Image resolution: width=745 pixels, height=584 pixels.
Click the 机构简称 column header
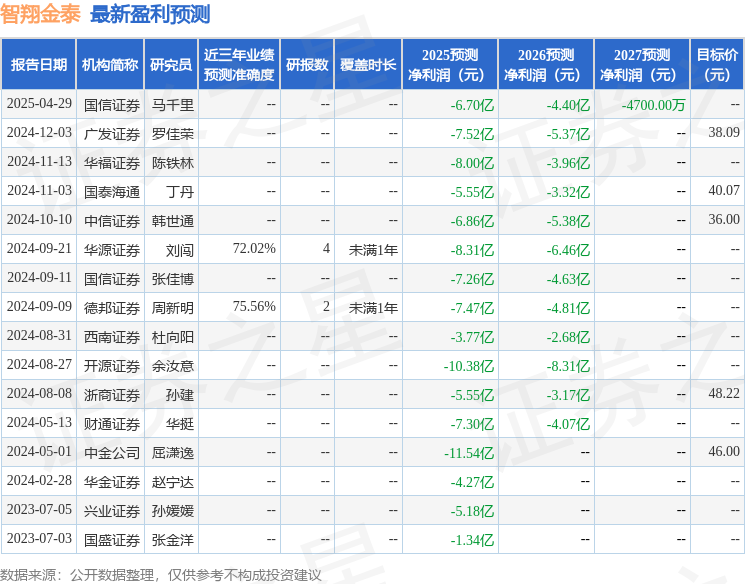coord(110,64)
